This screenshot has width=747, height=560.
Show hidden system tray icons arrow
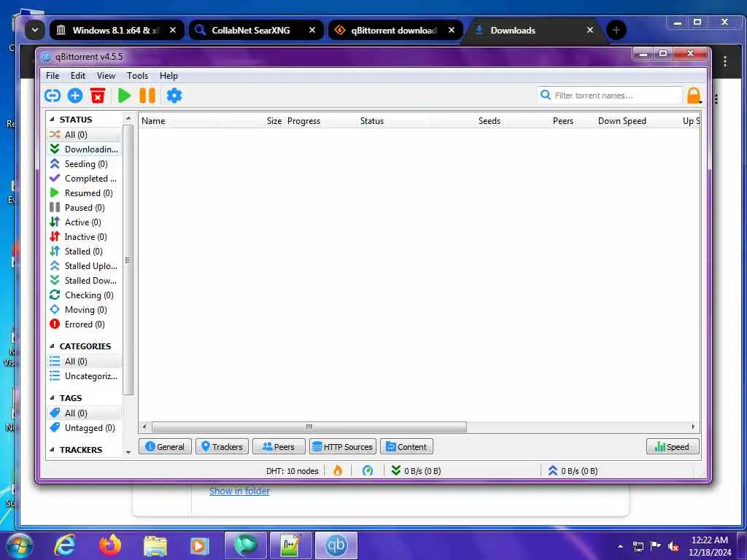click(620, 546)
